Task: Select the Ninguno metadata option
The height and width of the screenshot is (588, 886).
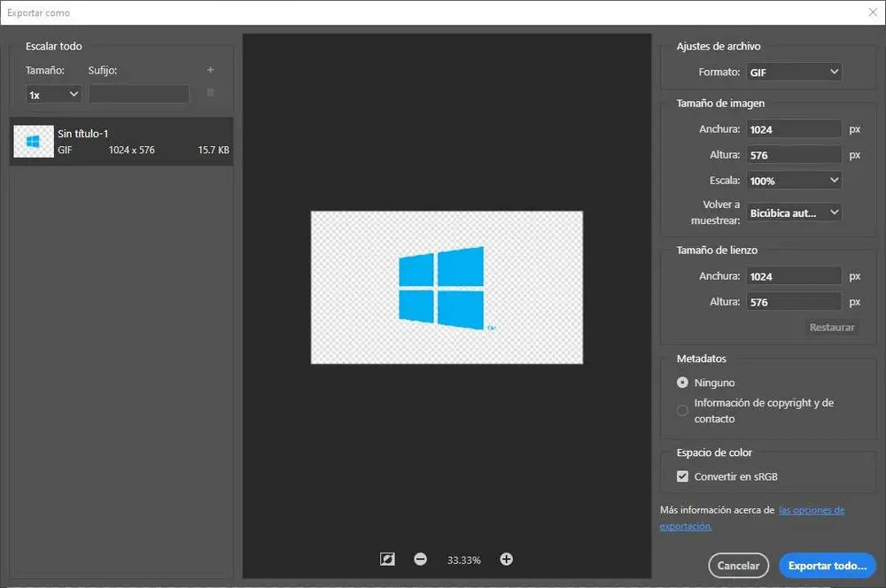Action: (x=682, y=383)
